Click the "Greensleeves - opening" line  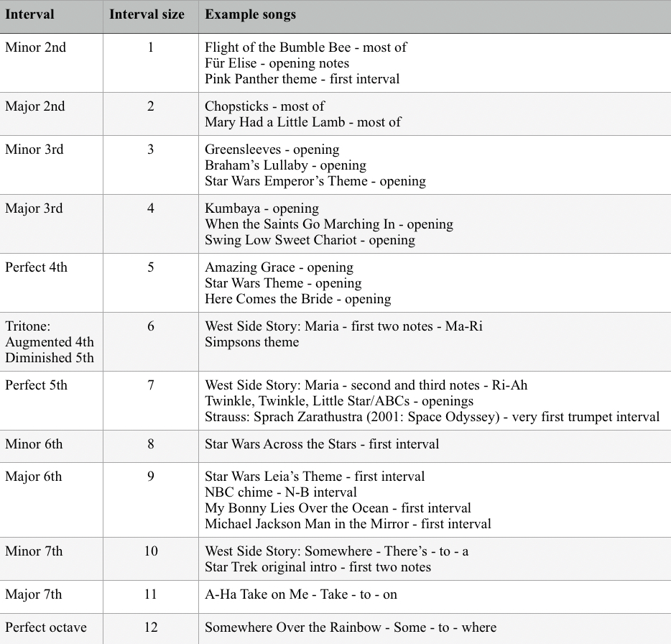[272, 149]
